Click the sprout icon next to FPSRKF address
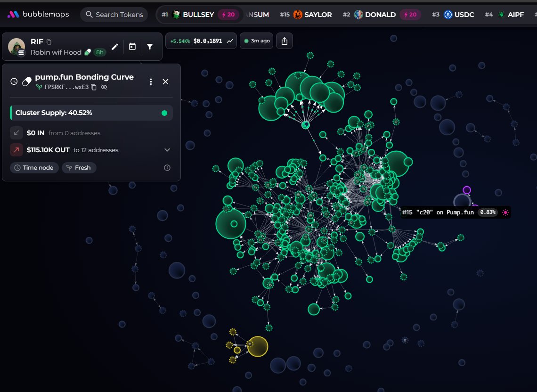 coord(39,87)
